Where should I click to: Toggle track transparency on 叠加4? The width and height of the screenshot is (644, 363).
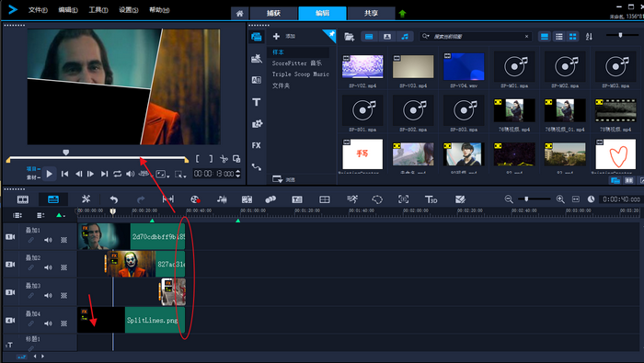(64, 323)
